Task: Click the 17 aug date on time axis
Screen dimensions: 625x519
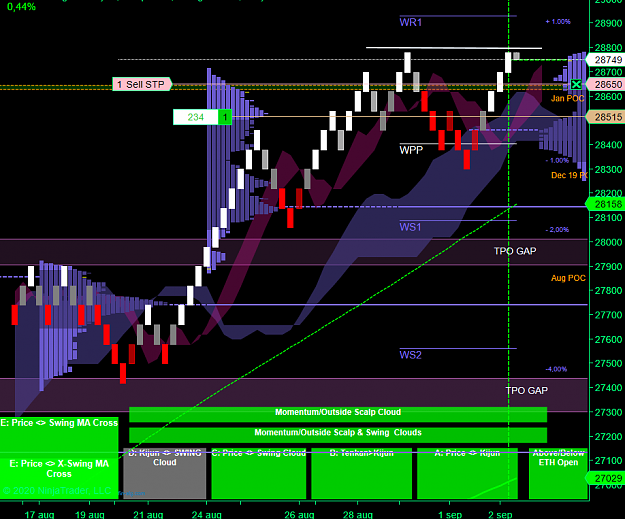Action: (x=39, y=514)
